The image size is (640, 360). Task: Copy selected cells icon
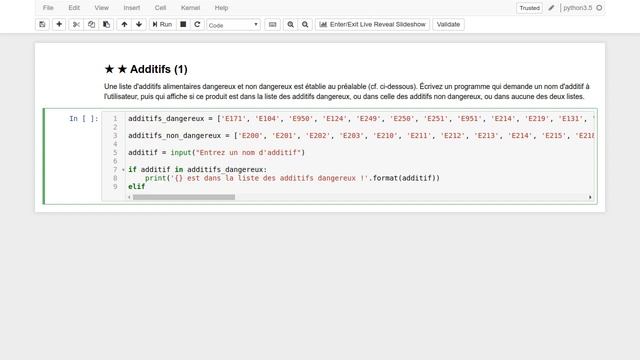[x=91, y=24]
